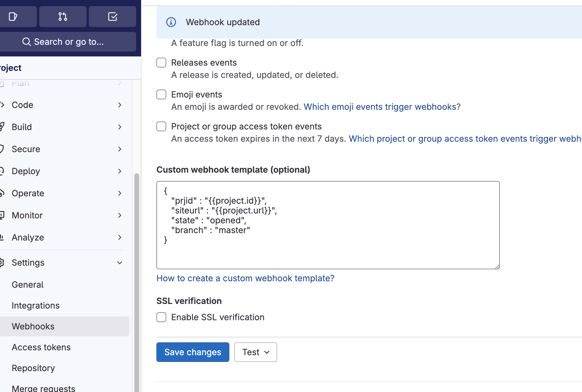Click the info icon in Webhook updated alert

tap(171, 22)
